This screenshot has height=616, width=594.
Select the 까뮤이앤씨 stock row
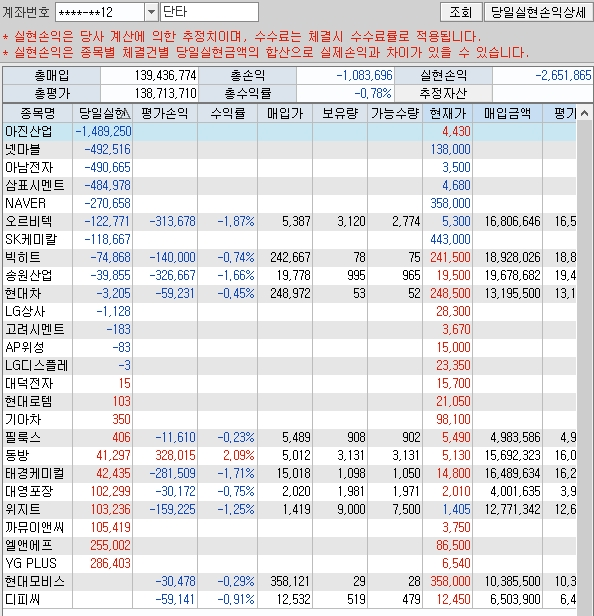pyautogui.click(x=290, y=528)
